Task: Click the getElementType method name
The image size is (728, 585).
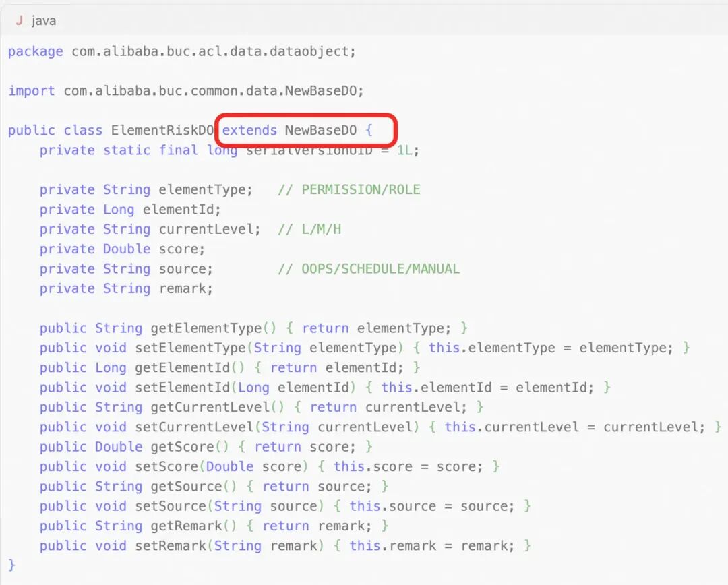Action: click(x=206, y=328)
